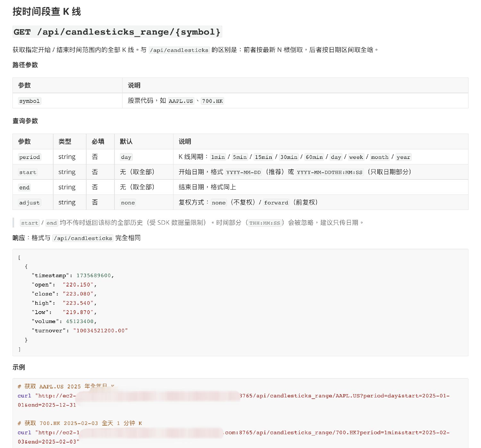Select the "路径参数" section heading

[x=25, y=65]
